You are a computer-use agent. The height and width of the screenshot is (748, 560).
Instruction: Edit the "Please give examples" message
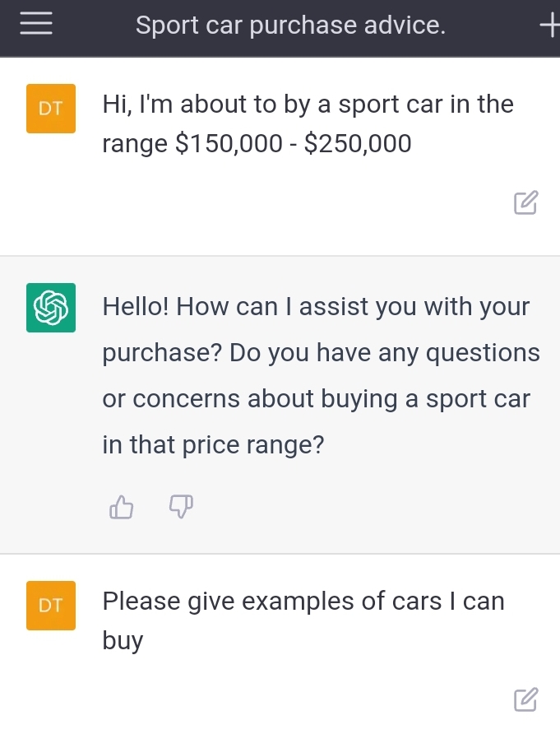click(x=525, y=699)
